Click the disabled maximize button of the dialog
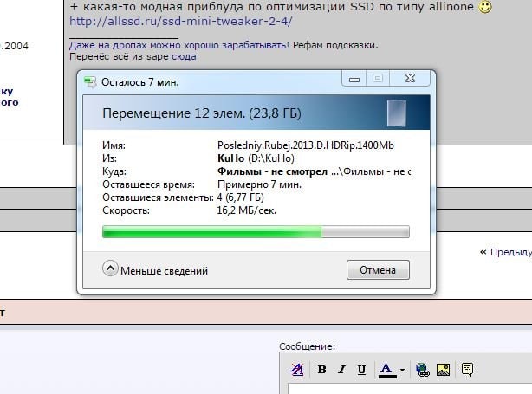 [x=378, y=79]
